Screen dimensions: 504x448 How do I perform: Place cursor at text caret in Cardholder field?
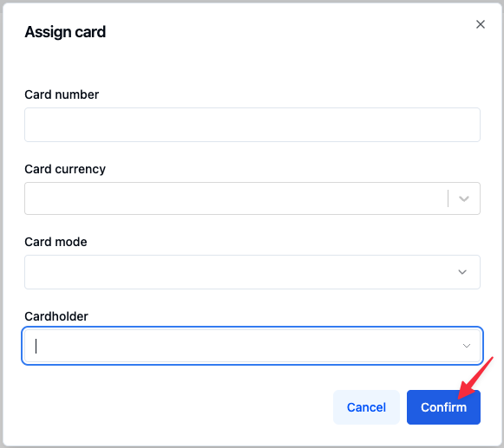(36, 347)
